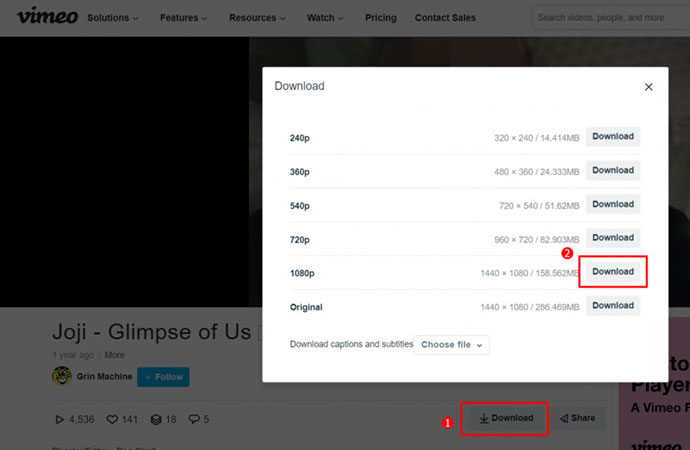This screenshot has width=690, height=450.
Task: Open Contact Sales in navigation
Action: pos(447,18)
